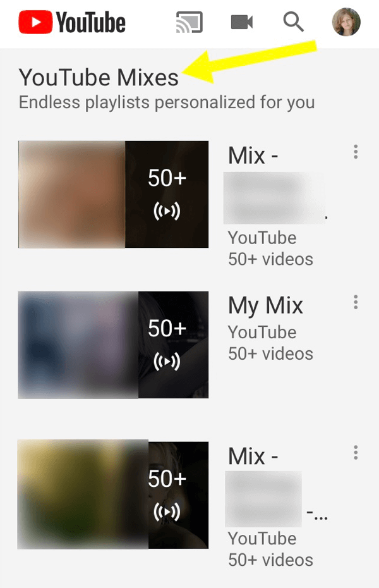Play the My Mix radio icon
This screenshot has width=379, height=588.
(x=167, y=362)
